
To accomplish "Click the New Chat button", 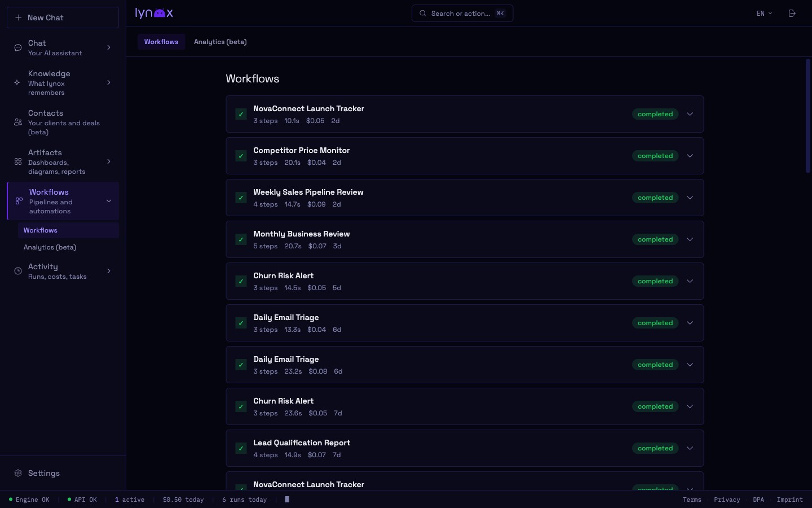I will 63,17.
